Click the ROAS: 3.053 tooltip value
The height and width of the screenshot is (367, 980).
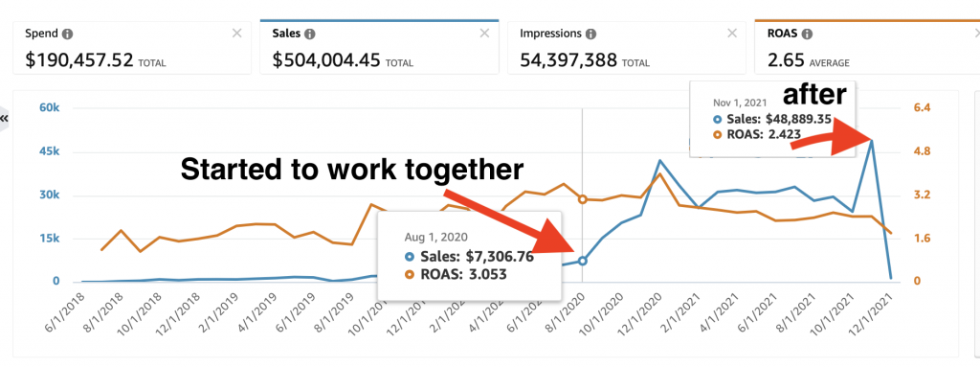[463, 274]
